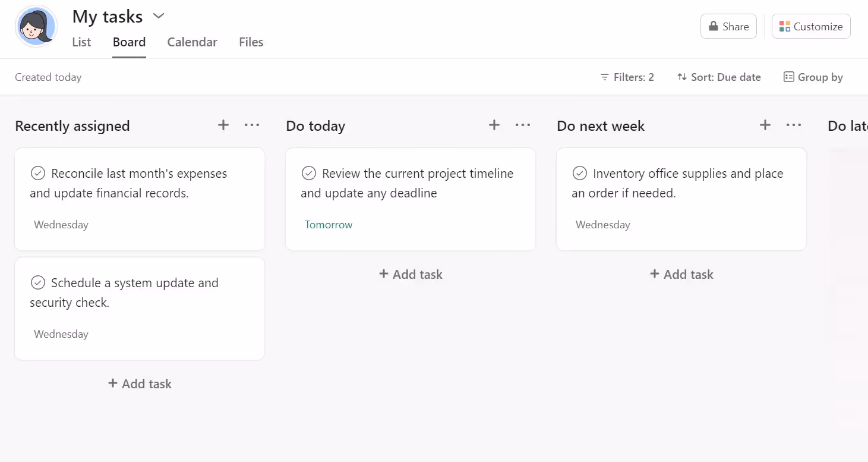Open the three-dot menu on Do today
Viewport: 868px width, 462px height.
coord(523,125)
